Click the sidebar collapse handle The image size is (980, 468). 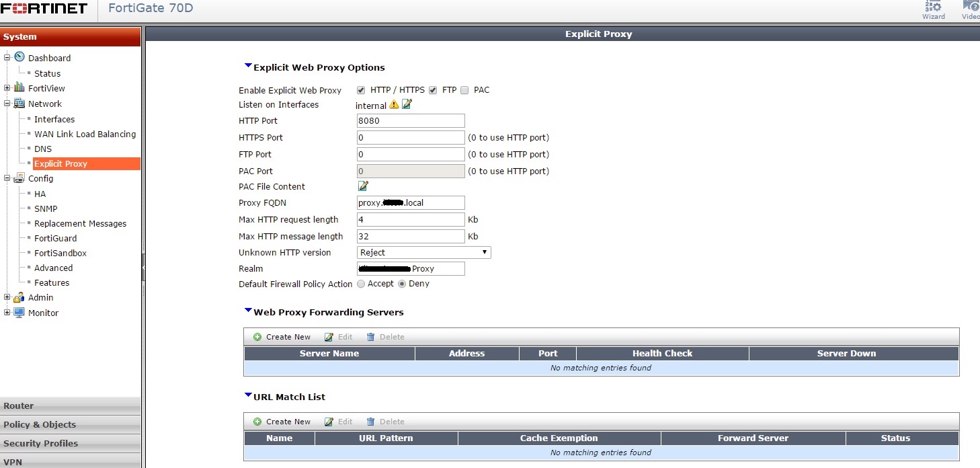(x=143, y=267)
